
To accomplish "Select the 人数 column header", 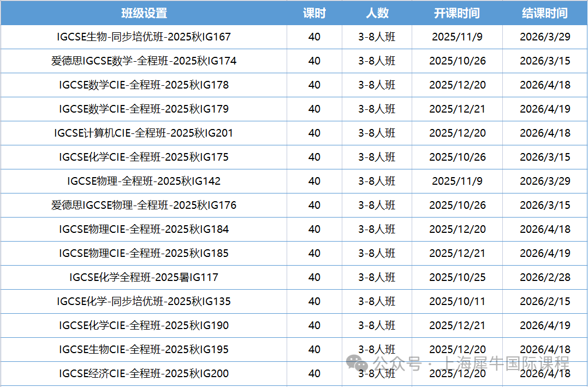I will [377, 13].
